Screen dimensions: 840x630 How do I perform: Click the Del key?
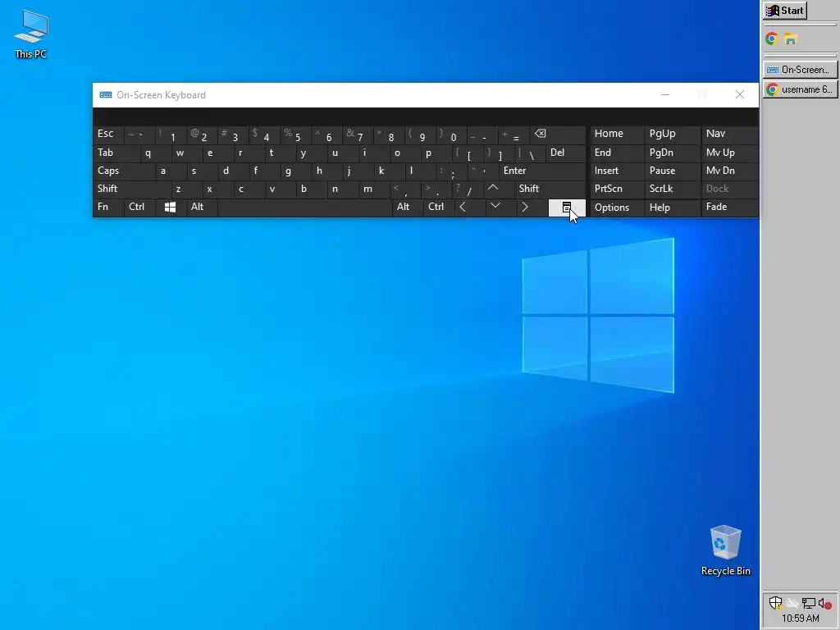pyautogui.click(x=566, y=153)
